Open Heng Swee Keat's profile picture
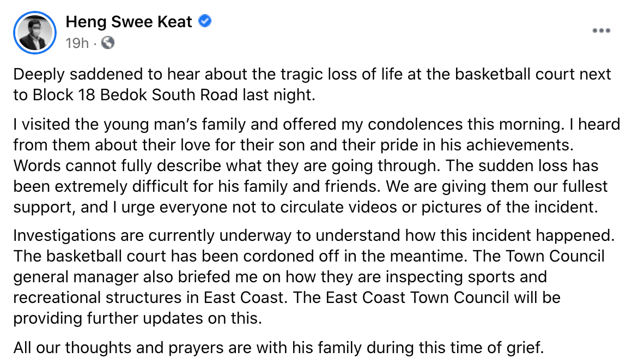This screenshot has width=632, height=364. click(34, 32)
